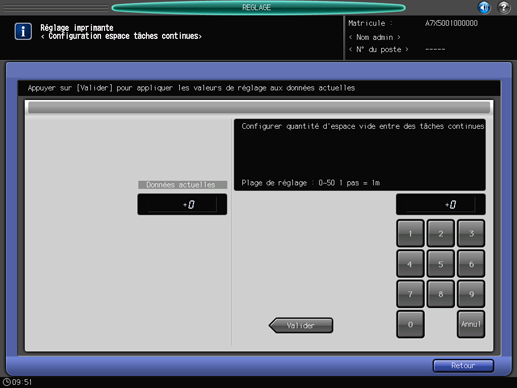Clear the entry with Annul key
Screen dimensions: 517x388
click(x=471, y=324)
